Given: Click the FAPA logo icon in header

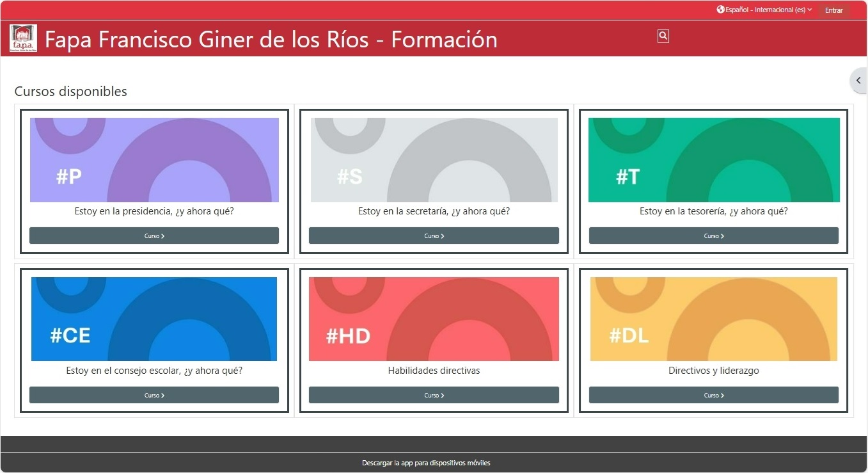Looking at the screenshot, I should click(23, 38).
